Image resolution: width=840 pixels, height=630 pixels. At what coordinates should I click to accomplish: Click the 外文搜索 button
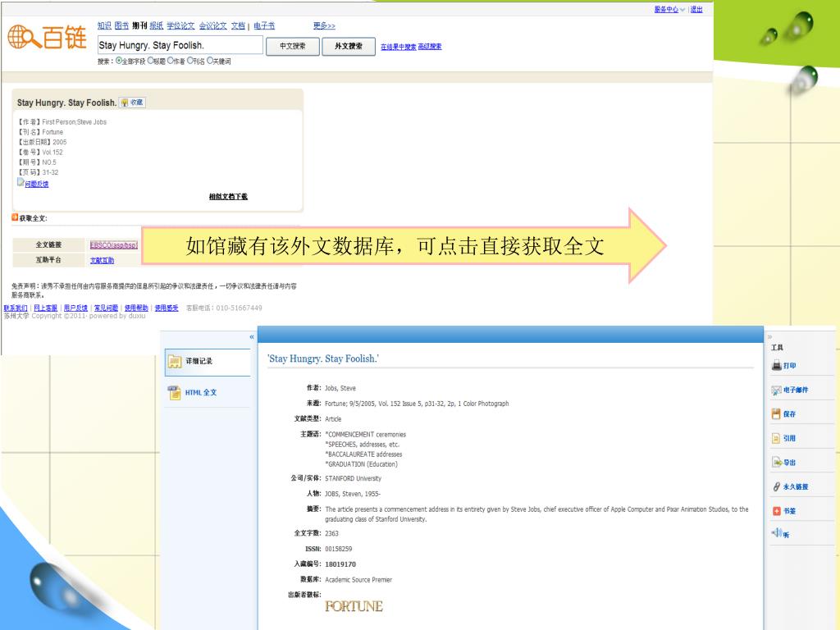[348, 46]
